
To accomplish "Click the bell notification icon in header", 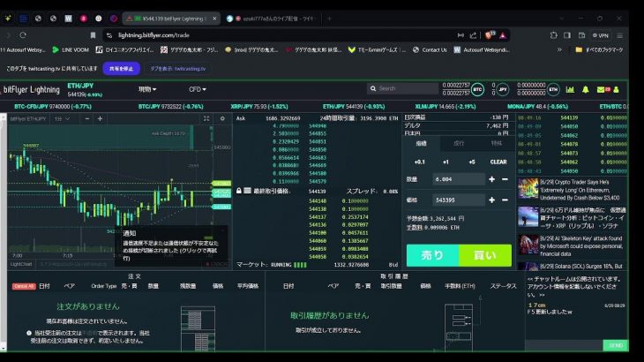I will click(584, 89).
